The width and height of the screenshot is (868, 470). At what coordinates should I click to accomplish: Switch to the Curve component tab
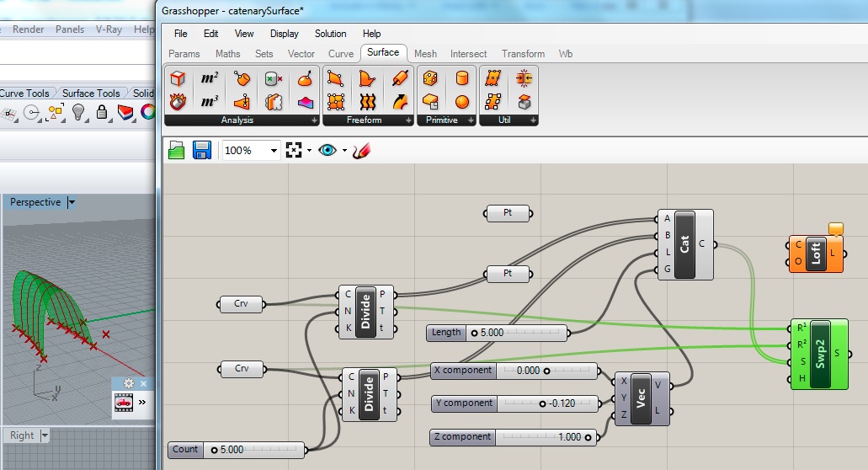tap(340, 54)
